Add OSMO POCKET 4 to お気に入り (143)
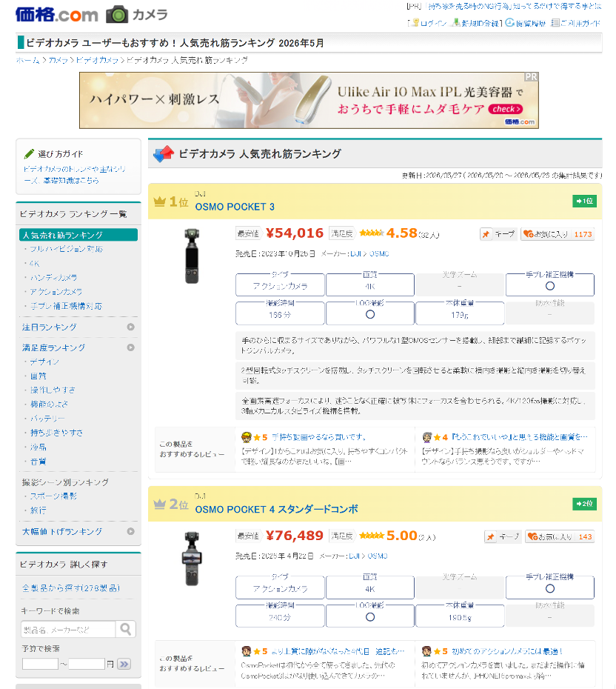This screenshot has width=616, height=689. coord(560,537)
